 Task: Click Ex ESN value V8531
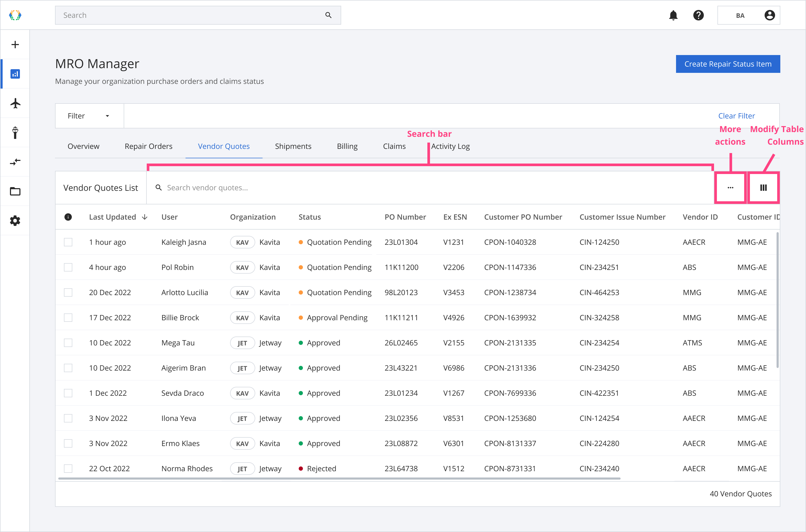tap(454, 418)
